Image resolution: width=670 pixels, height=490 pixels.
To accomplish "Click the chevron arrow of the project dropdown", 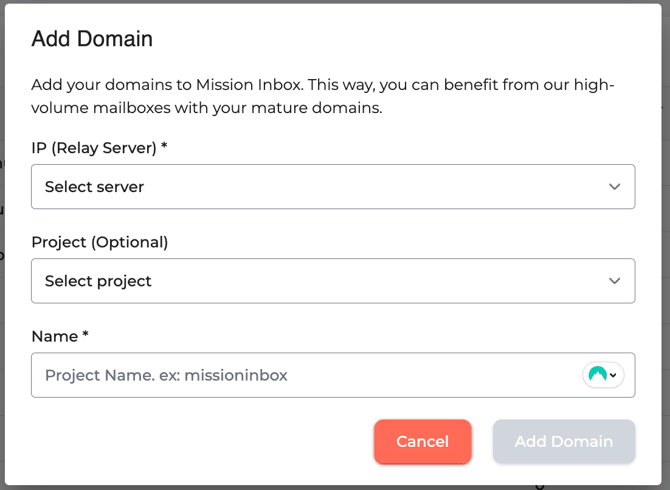I will (x=614, y=281).
